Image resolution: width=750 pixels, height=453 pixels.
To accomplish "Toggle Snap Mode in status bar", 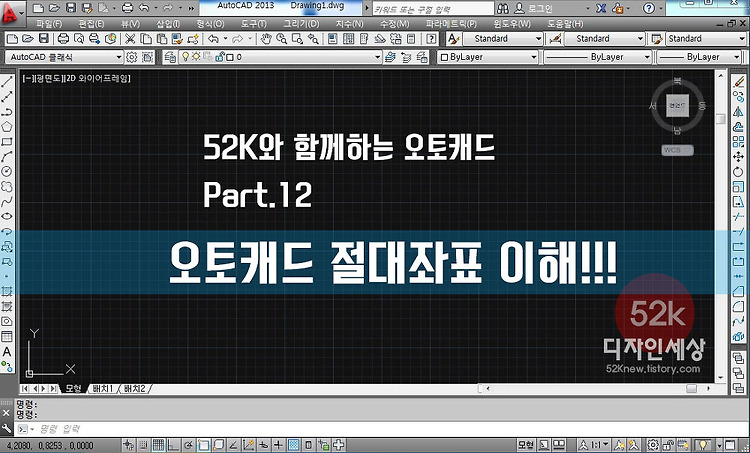I will 143,445.
